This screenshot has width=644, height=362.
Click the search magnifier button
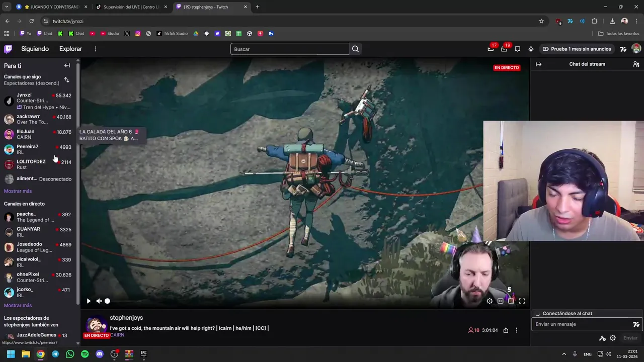click(x=355, y=49)
